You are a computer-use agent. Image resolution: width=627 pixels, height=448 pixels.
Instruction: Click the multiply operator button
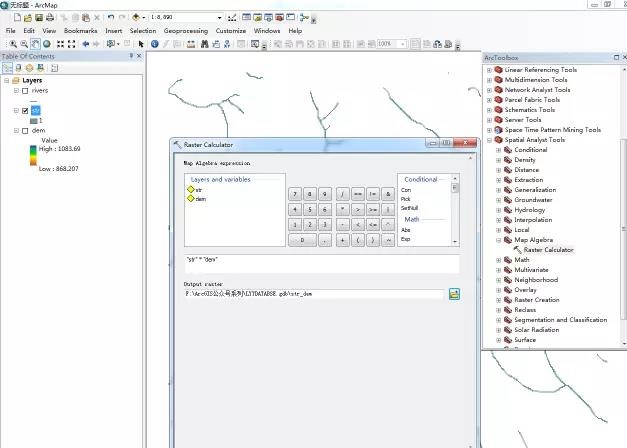[343, 209]
